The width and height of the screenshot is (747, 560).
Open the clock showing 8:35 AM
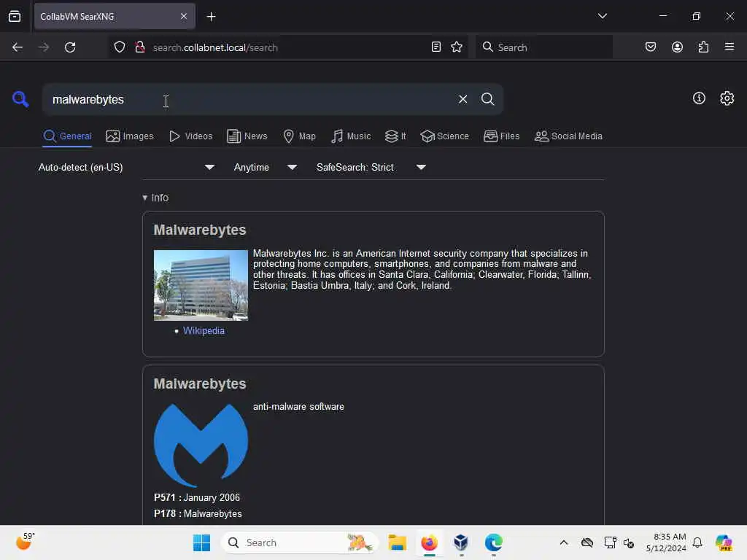point(666,542)
